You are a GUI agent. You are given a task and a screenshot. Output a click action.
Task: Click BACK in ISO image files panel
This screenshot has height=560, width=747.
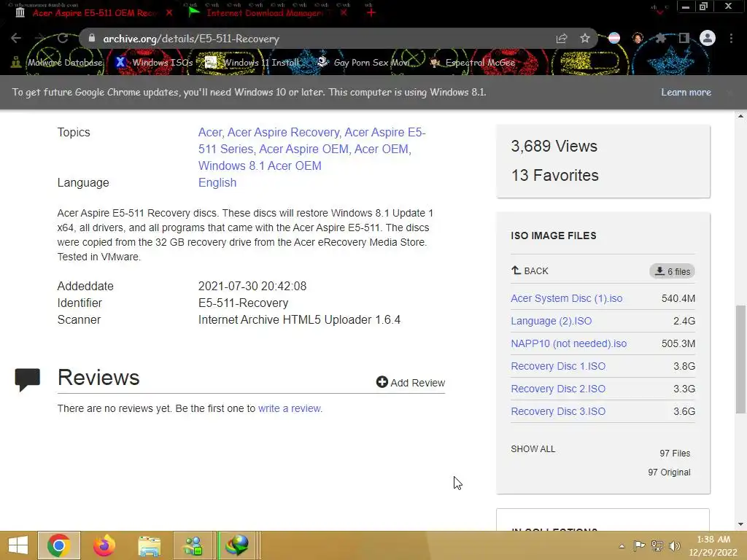coord(530,271)
